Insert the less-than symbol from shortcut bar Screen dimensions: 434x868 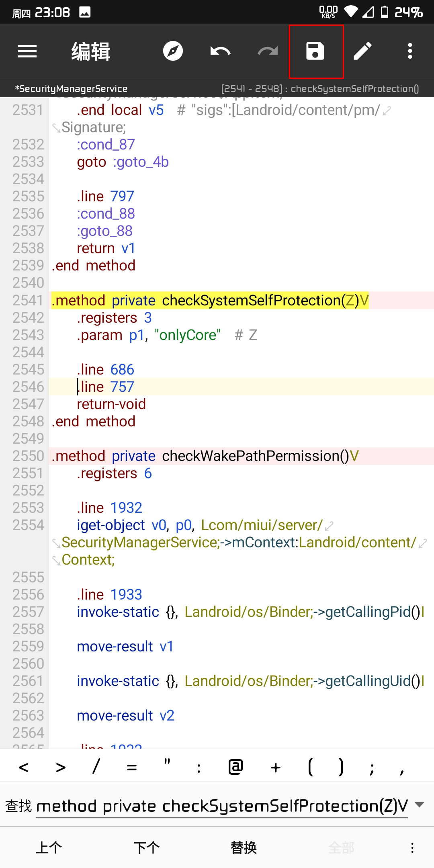click(24, 768)
